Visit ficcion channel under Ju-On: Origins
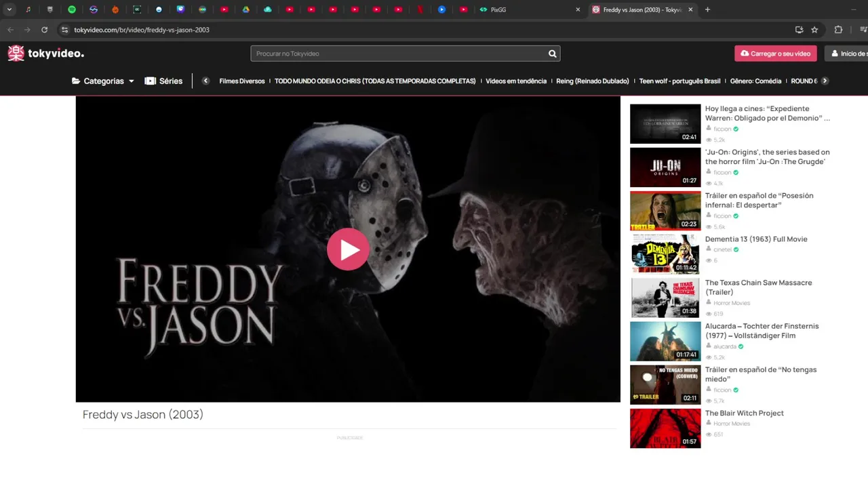This screenshot has width=868, height=488. click(722, 172)
